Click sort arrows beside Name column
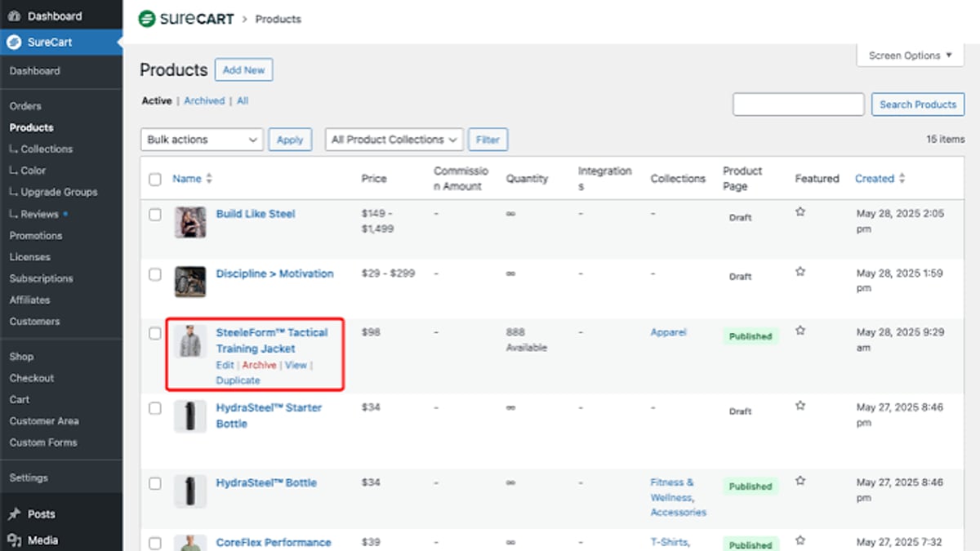This screenshot has height=551, width=980. (209, 179)
